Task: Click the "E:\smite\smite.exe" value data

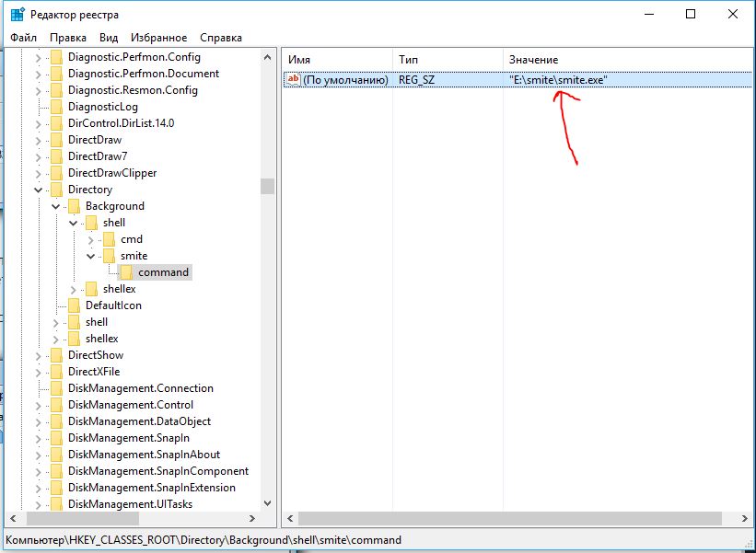Action: [558, 80]
